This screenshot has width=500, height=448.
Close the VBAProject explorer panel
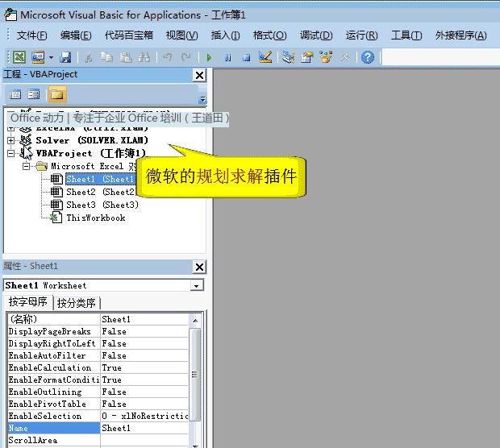(200, 76)
